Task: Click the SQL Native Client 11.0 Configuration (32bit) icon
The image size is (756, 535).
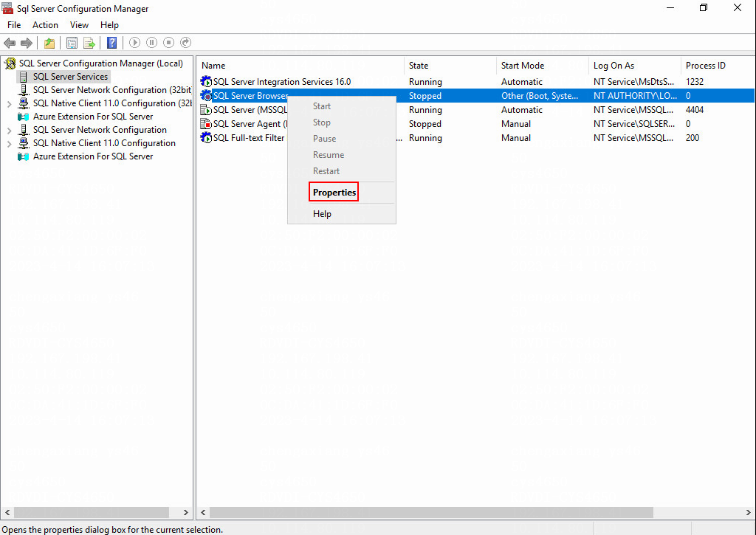Action: coord(23,103)
